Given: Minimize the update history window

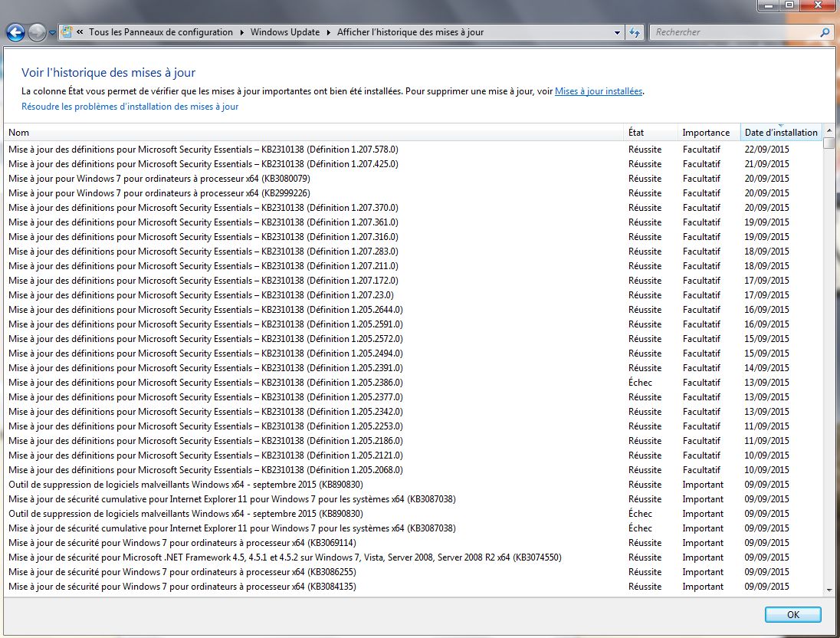Looking at the screenshot, I should click(769, 5).
